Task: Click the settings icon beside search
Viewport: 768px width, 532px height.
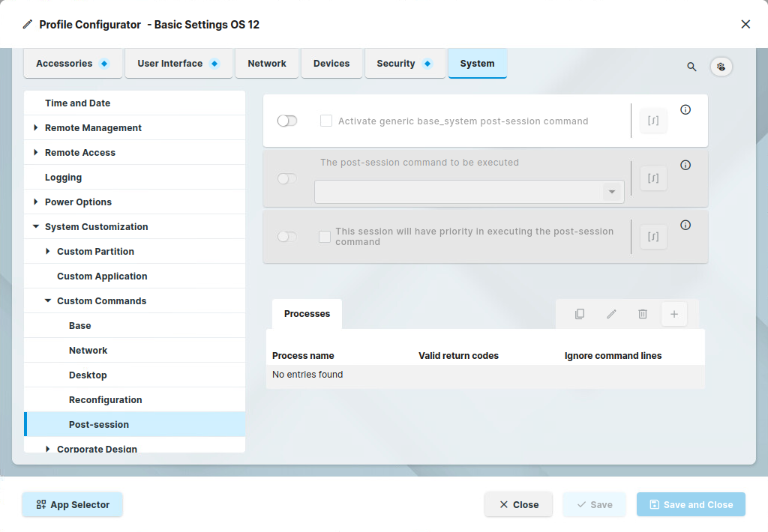Action: coord(721,67)
